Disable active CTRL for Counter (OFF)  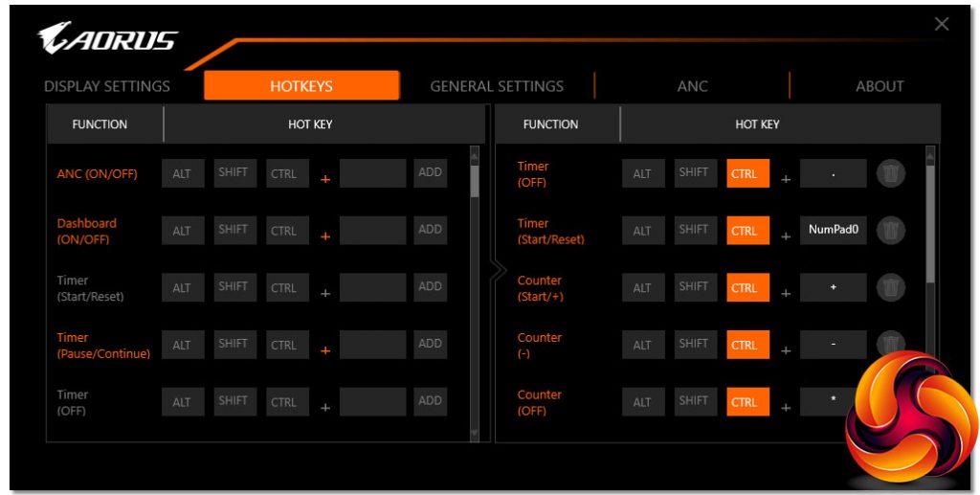click(x=747, y=401)
